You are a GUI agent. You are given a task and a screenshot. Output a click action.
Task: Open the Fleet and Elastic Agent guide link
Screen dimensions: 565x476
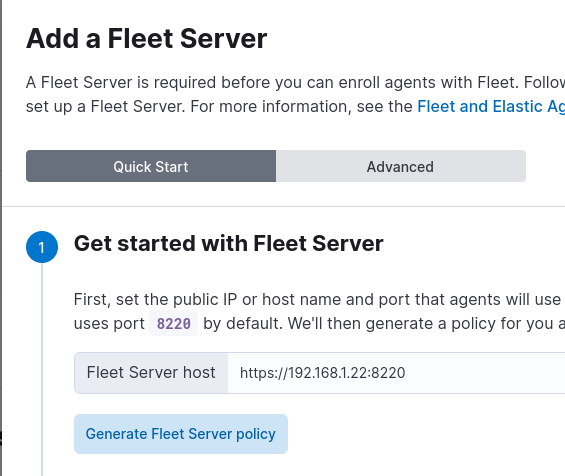(491, 107)
